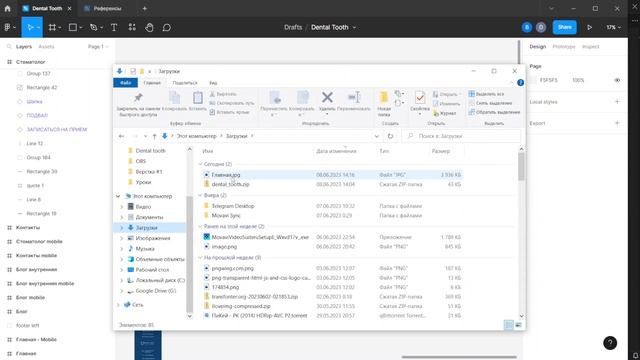Image resolution: width=640 pixels, height=360 pixels.
Task: Select the Pen tool in Figma
Action: coord(93,27)
